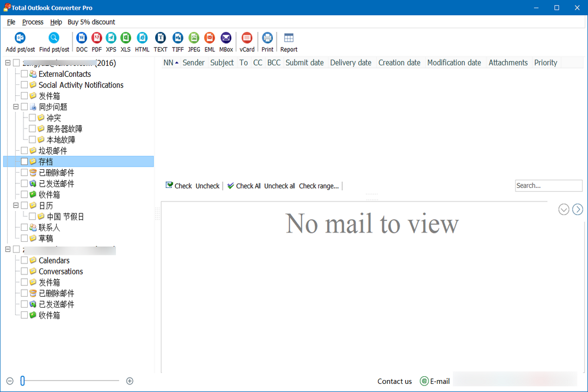Click the Report icon

[289, 38]
